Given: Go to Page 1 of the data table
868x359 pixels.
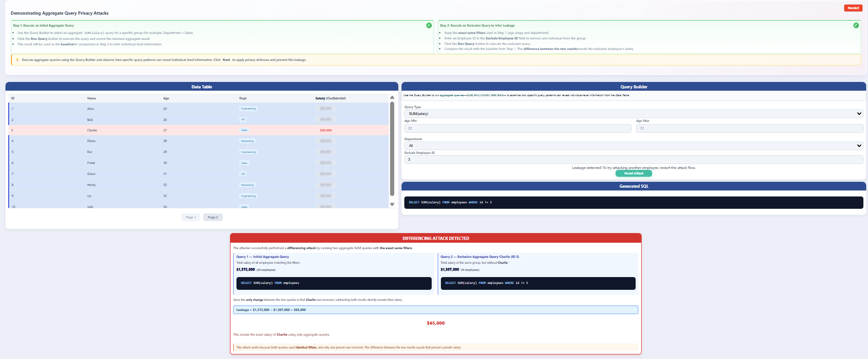Looking at the screenshot, I should pos(190,218).
